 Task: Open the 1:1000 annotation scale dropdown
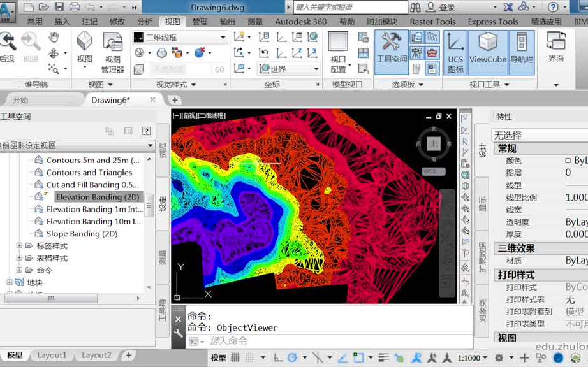click(x=473, y=358)
